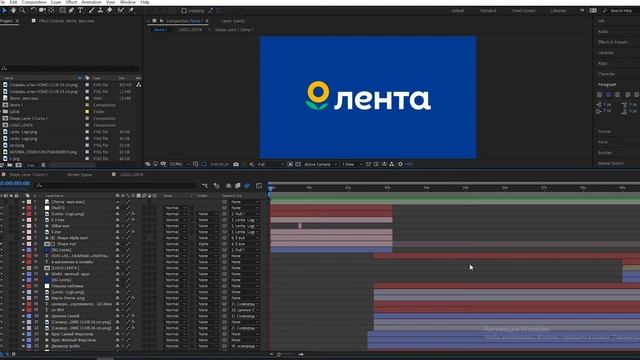640x360 pixels.
Task: Toggle the Snapping checkbox in the toolbar
Action: [x=184, y=11]
